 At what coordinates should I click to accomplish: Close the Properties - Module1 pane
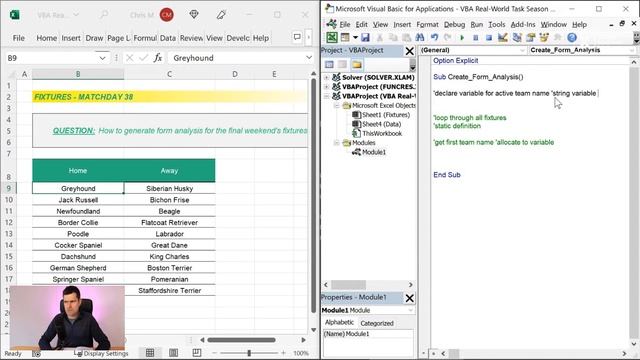click(409, 298)
